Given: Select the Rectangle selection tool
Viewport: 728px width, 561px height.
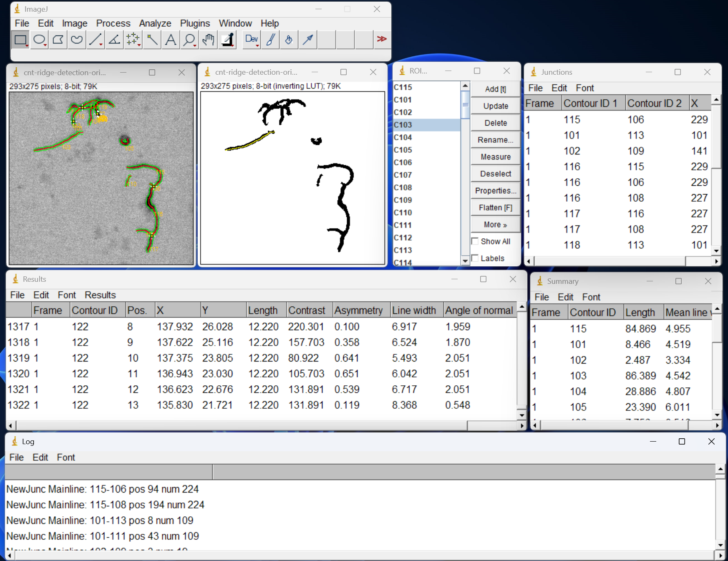Looking at the screenshot, I should (20, 40).
